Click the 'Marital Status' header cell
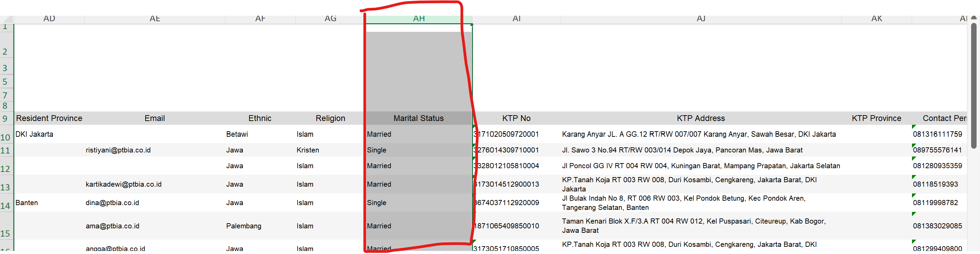Screen dimensions: 980x254 coord(419,118)
